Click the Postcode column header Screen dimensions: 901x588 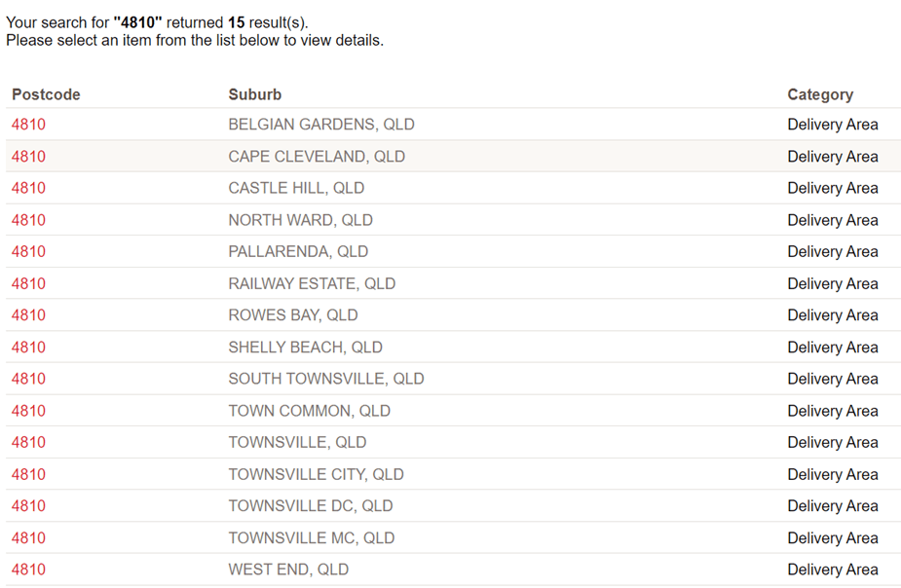tap(46, 94)
